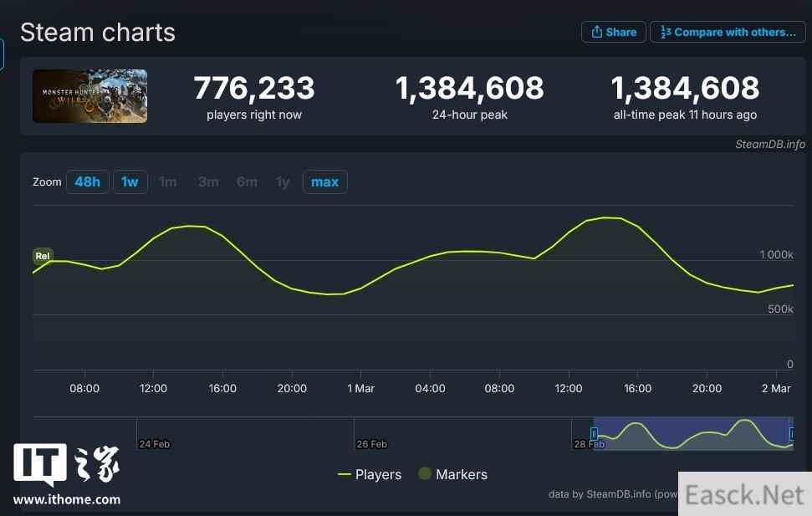Grab the right navigator range handle
This screenshot has height=516, width=812.
coord(792,434)
